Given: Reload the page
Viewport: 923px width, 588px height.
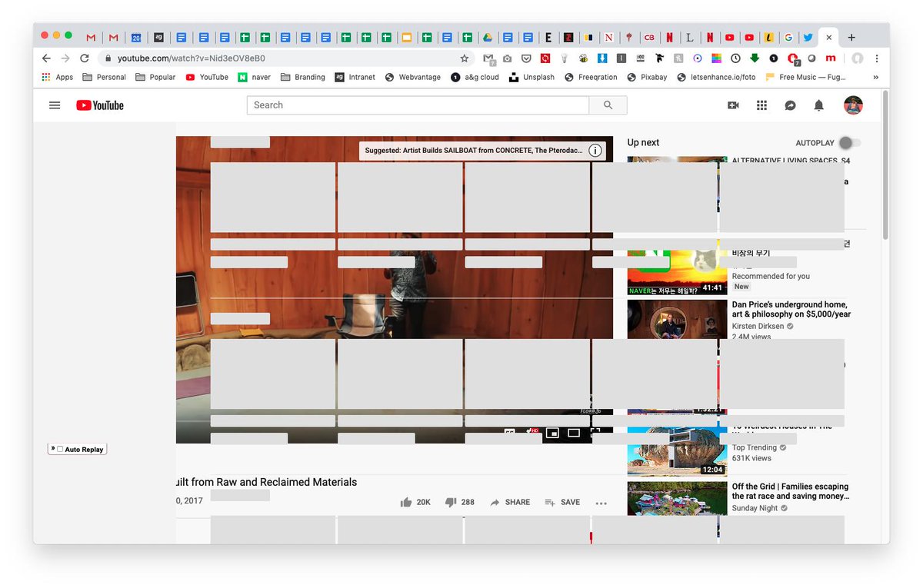Looking at the screenshot, I should (85, 58).
